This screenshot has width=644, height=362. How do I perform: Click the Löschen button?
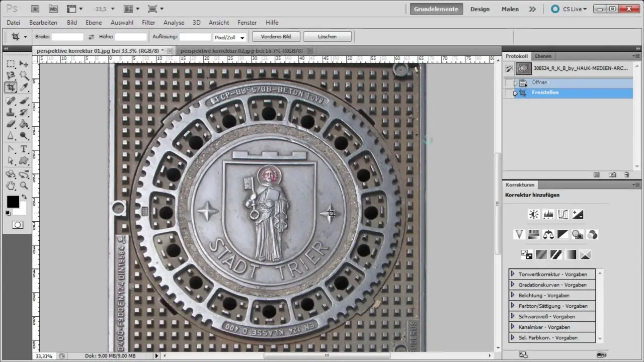point(327,37)
